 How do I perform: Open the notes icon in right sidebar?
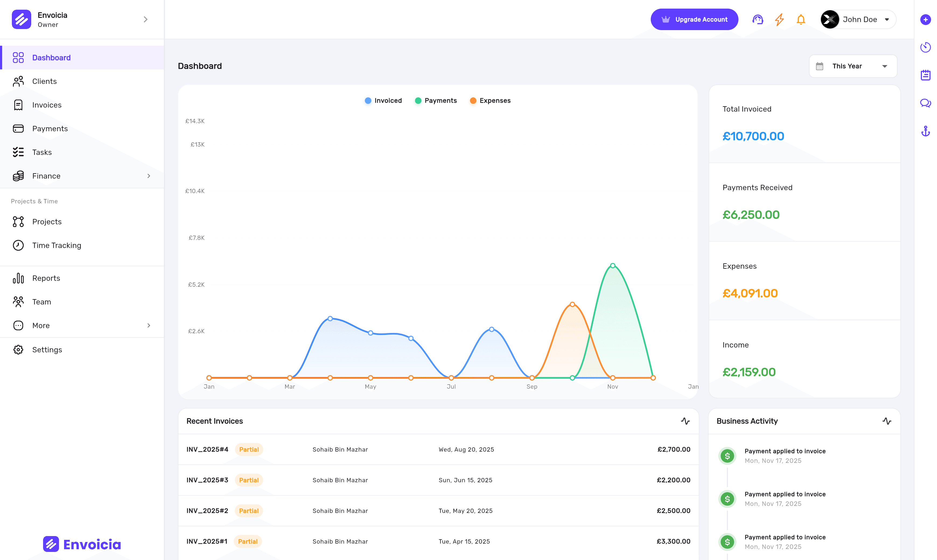(926, 75)
